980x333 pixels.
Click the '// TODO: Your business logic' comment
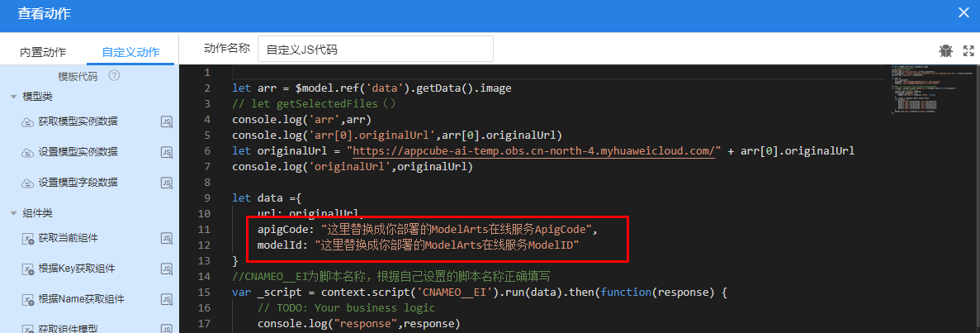click(x=346, y=308)
